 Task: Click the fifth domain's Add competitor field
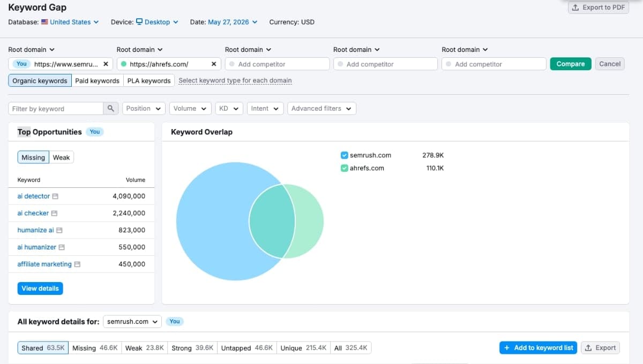pyautogui.click(x=494, y=64)
